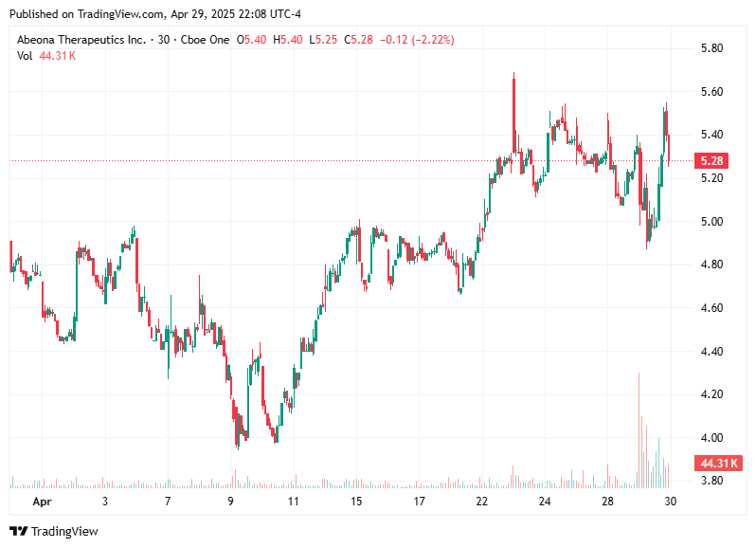Click the 9 date axis label
This screenshot has height=548, width=756.
coord(230,502)
